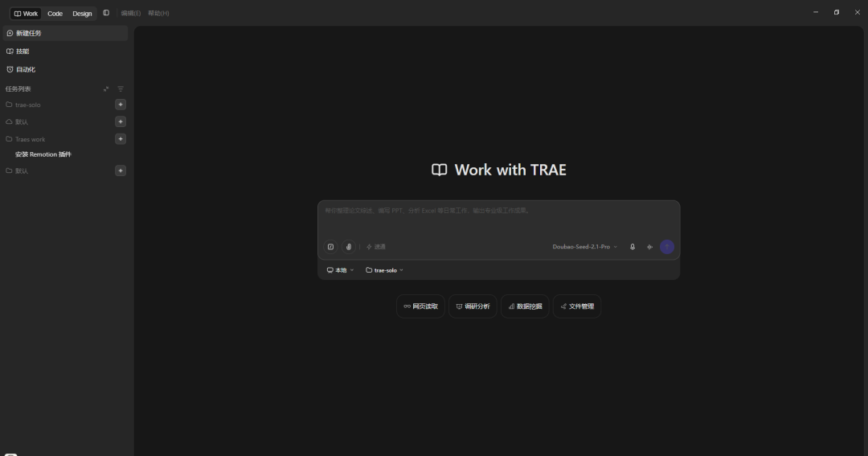Add a new task to the trae-solo folder

tap(120, 105)
